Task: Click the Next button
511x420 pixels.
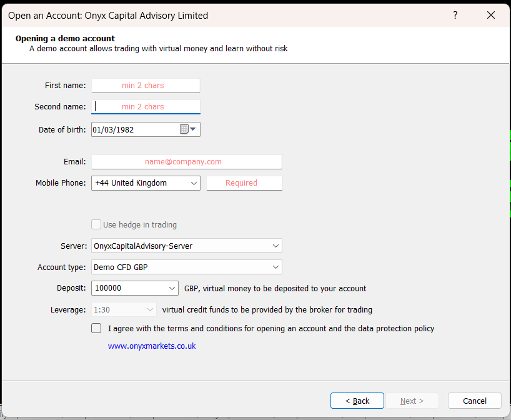Action: [412, 401]
